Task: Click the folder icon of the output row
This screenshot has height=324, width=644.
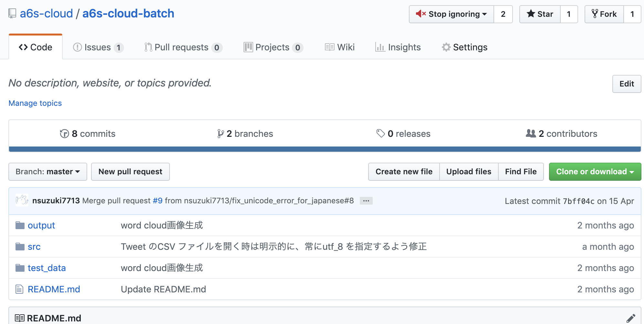Action: [x=20, y=225]
